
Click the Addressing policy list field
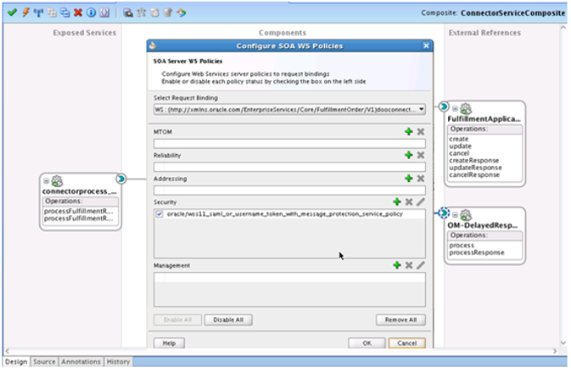(x=290, y=190)
